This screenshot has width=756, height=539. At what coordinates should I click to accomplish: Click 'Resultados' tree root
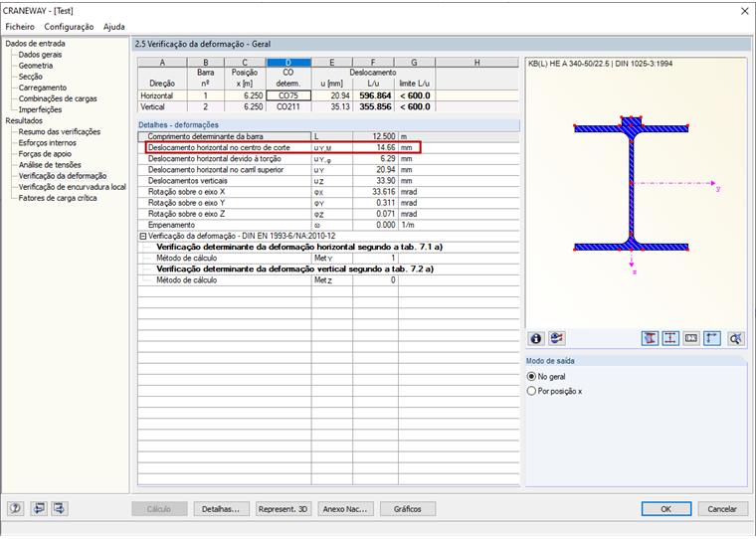[24, 120]
